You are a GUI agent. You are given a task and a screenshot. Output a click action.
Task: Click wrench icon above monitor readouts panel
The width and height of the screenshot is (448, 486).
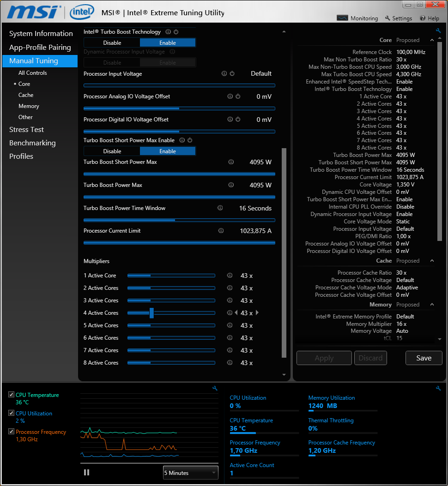[x=438, y=388]
